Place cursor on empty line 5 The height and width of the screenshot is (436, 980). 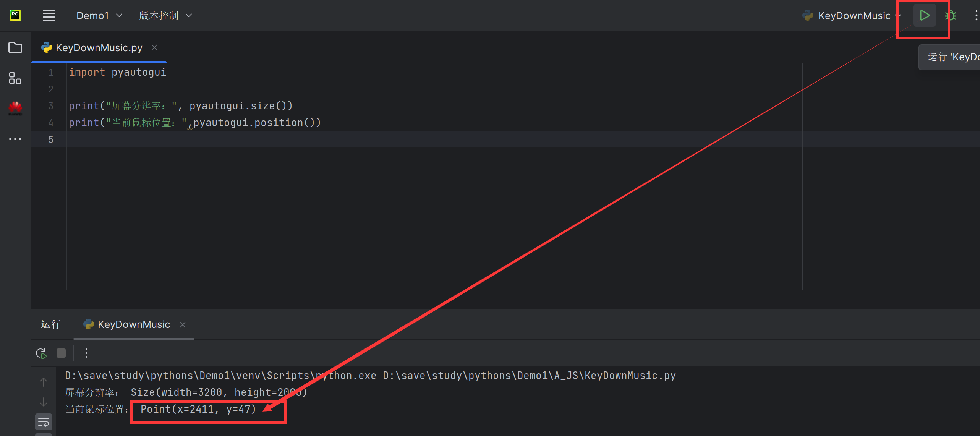click(420, 139)
